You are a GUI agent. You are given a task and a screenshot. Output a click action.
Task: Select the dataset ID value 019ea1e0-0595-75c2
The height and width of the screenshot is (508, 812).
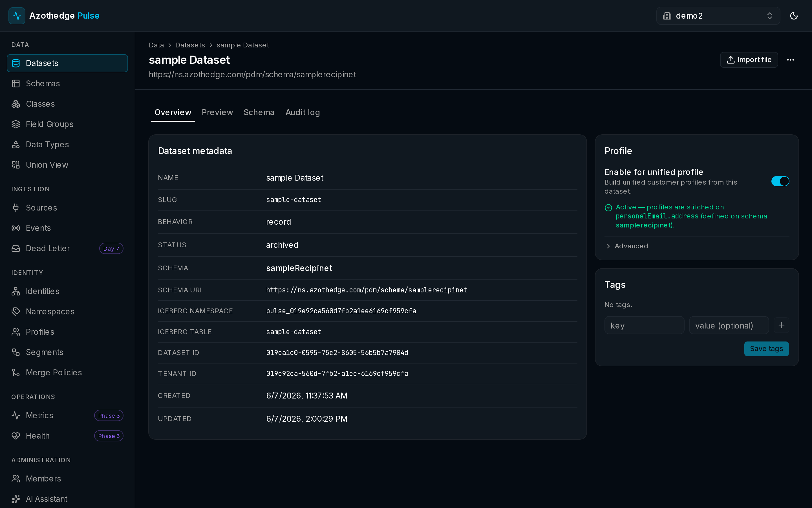click(337, 353)
